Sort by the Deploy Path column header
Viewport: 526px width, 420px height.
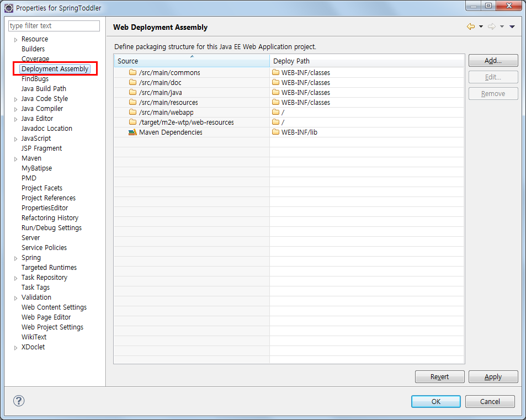pyautogui.click(x=367, y=61)
